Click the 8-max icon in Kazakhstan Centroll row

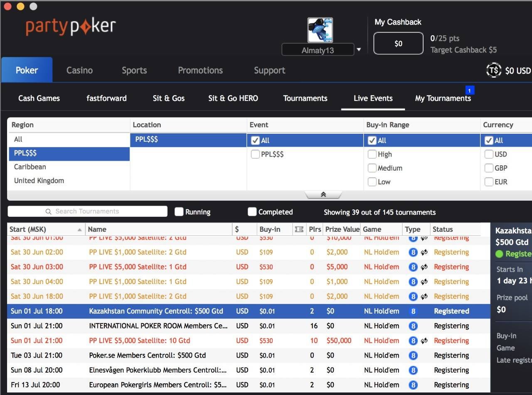point(413,311)
